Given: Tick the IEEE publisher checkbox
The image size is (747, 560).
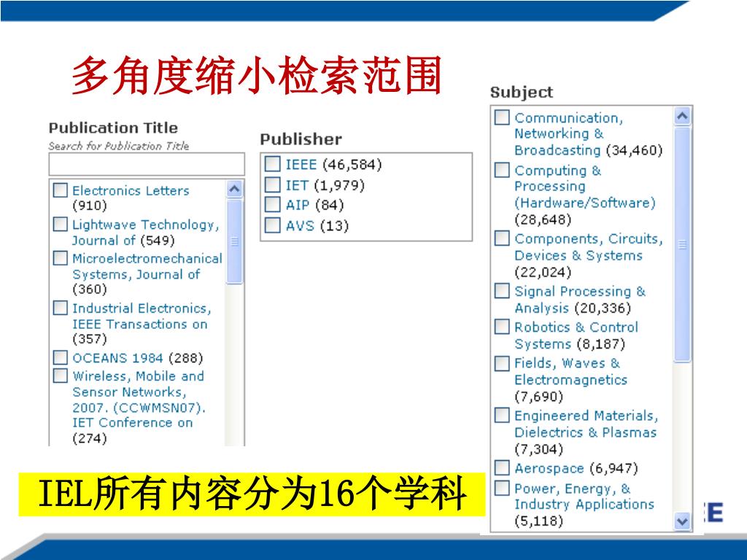Looking at the screenshot, I should (273, 164).
